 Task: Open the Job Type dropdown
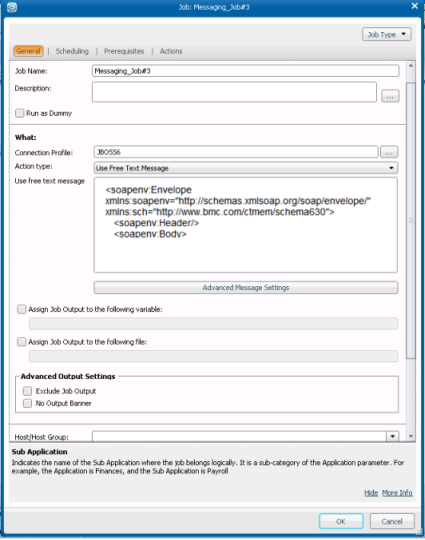[386, 34]
